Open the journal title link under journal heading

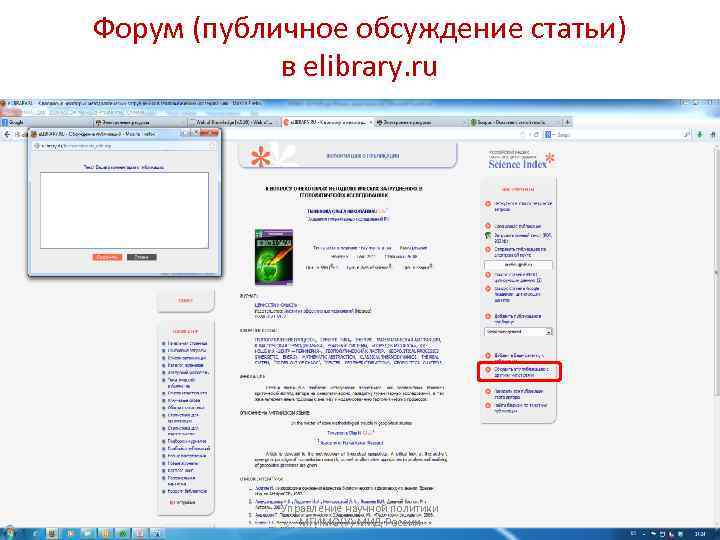pos(276,305)
